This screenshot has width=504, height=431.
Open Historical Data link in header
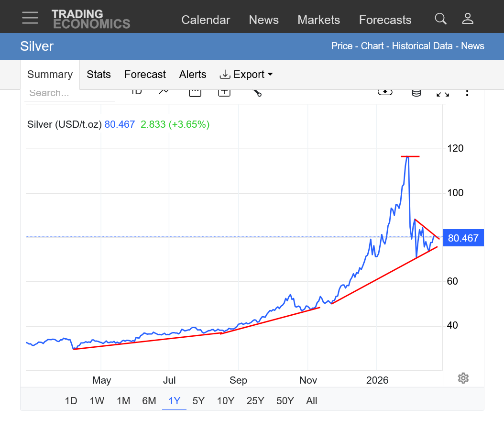coord(422,46)
